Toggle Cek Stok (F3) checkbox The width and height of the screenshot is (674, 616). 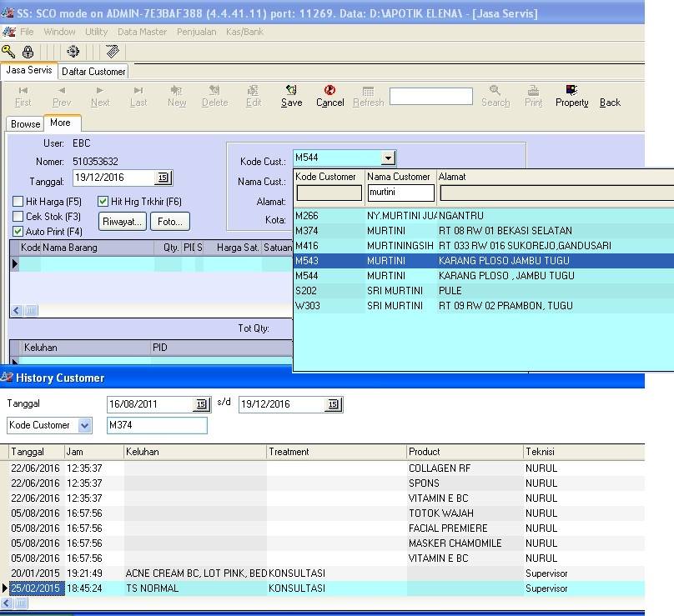tap(18, 216)
